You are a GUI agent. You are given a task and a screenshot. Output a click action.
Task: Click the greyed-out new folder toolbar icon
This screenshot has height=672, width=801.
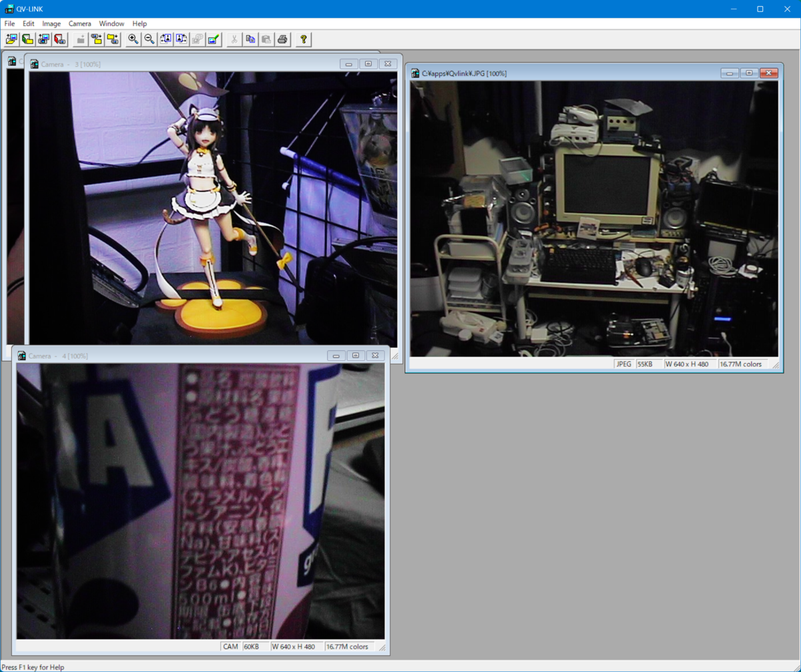(x=81, y=39)
